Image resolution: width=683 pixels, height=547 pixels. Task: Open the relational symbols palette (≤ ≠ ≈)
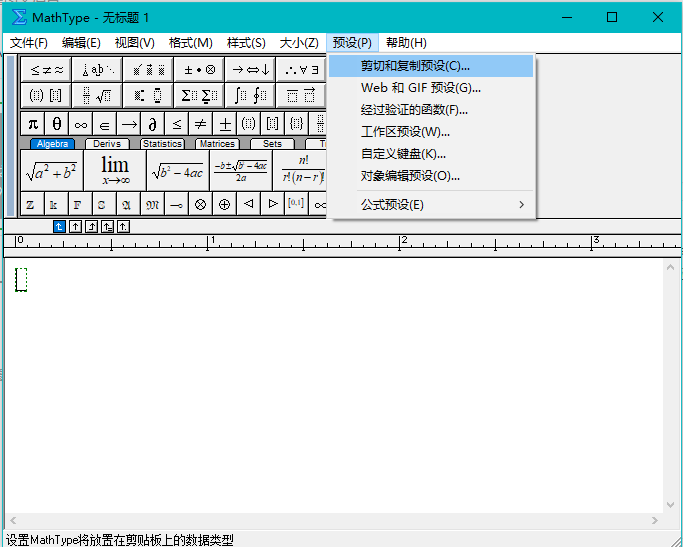tap(46, 70)
